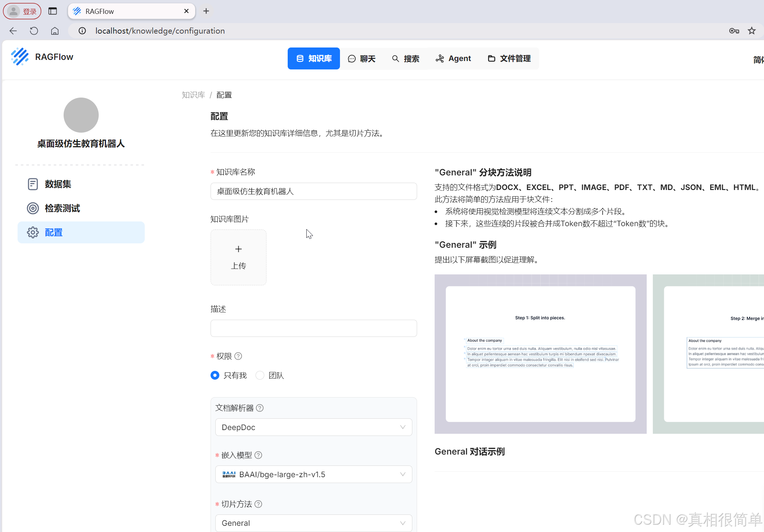This screenshot has width=764, height=532.
Task: Open the 数据集 dataset sidebar item
Action: pos(57,184)
